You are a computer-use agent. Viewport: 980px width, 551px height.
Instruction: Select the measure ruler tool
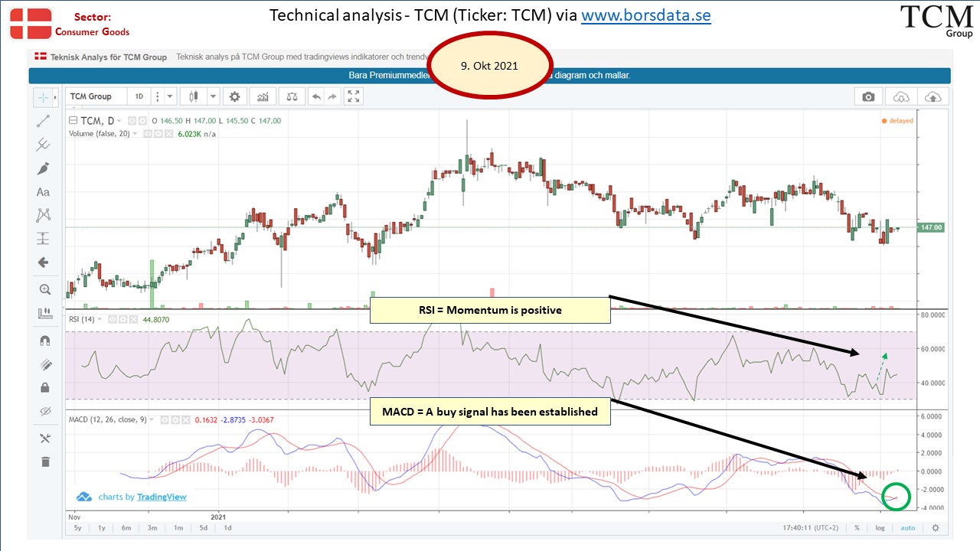pos(44,313)
